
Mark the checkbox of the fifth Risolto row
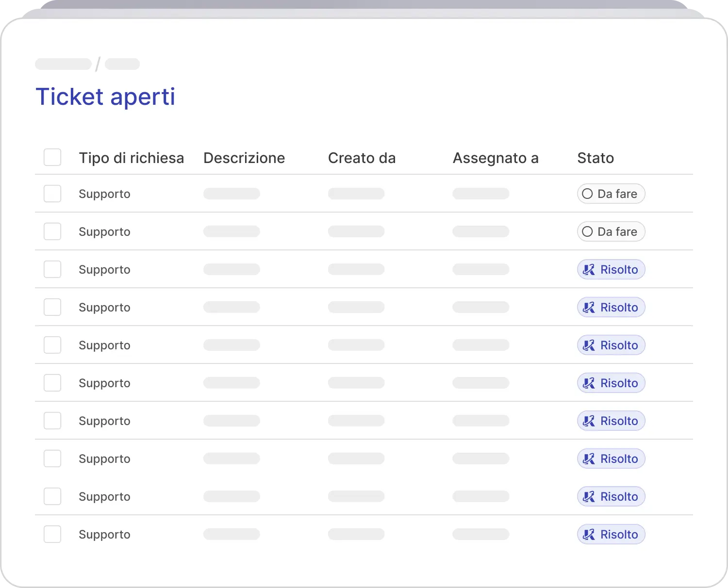52,421
